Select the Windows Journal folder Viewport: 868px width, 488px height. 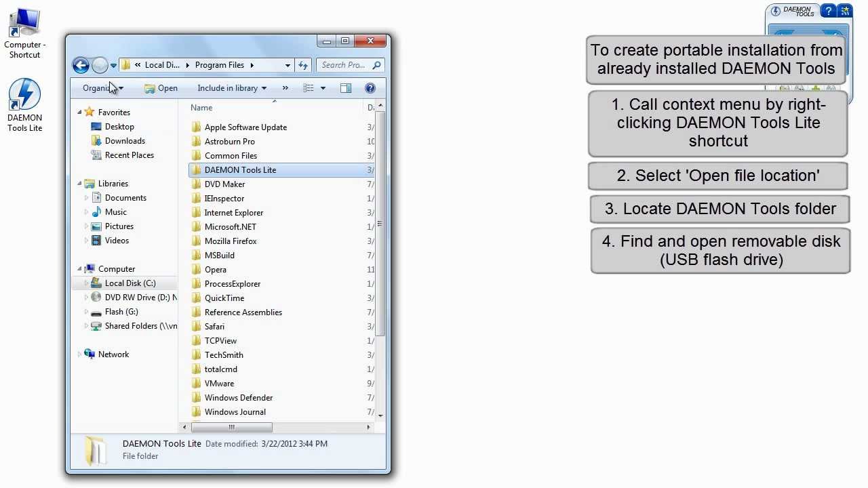pos(235,412)
